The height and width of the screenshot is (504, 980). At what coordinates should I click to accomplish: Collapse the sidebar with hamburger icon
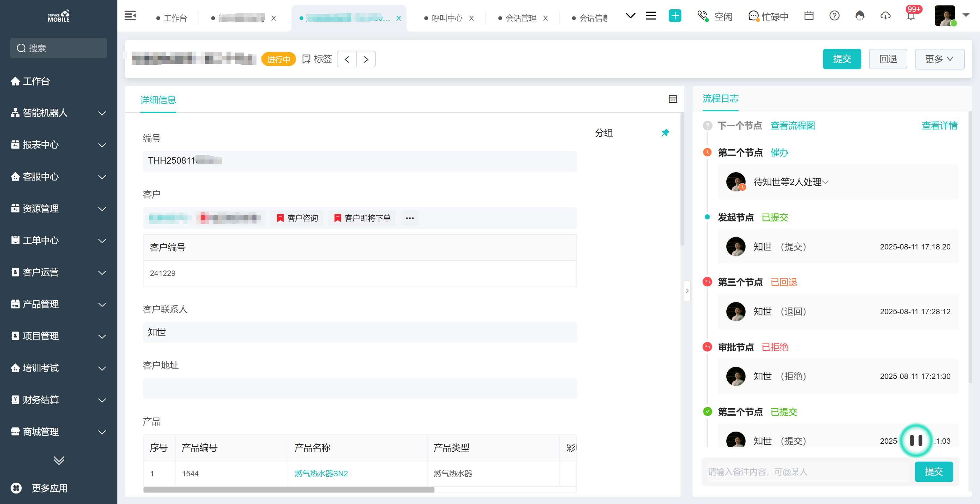click(x=130, y=16)
